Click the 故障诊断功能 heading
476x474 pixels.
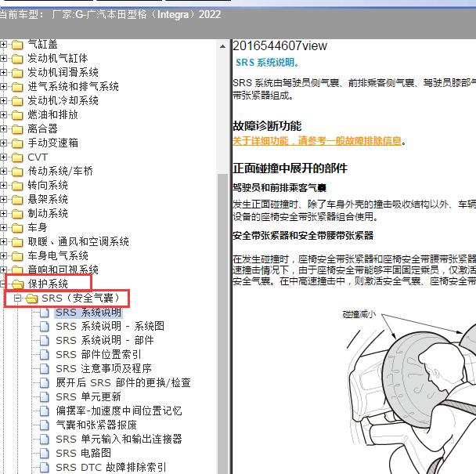tap(267, 126)
